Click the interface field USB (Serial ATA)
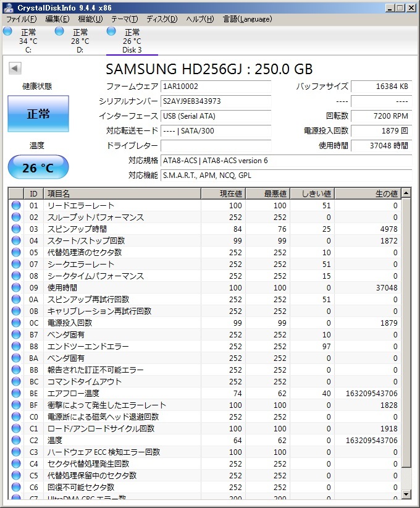 point(216,116)
